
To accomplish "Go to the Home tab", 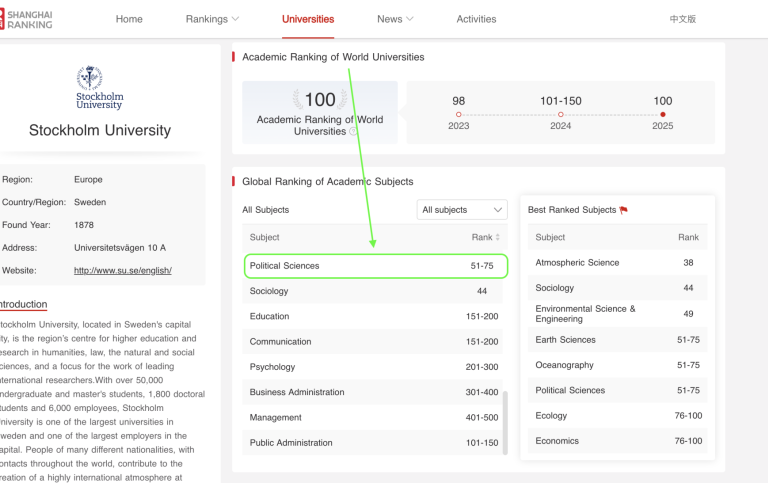I will [x=129, y=19].
